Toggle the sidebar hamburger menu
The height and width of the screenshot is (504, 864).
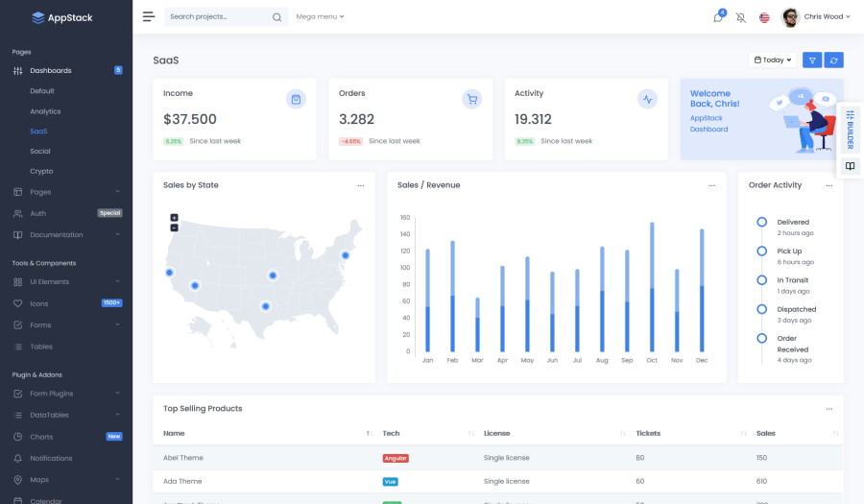[x=148, y=16]
